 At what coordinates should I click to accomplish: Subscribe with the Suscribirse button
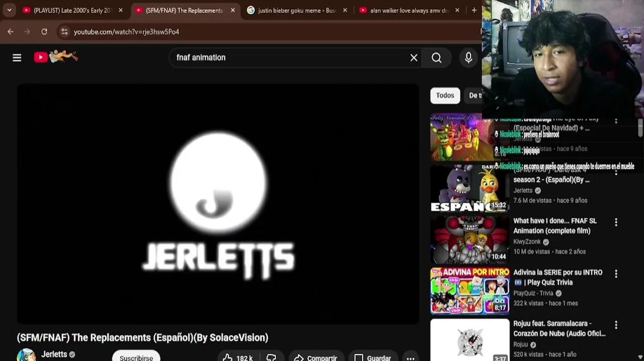coord(136,356)
